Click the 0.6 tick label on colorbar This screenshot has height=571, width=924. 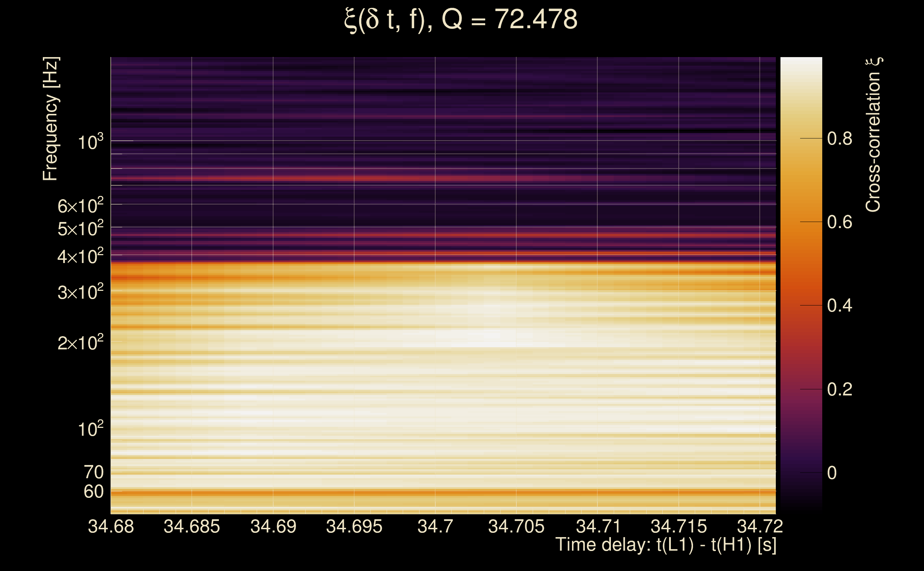click(839, 222)
